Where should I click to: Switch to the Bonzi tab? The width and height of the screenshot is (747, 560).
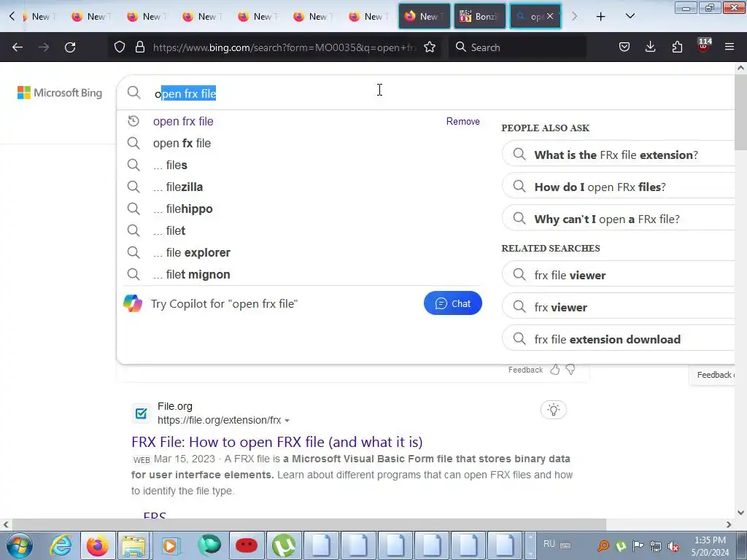pyautogui.click(x=479, y=16)
